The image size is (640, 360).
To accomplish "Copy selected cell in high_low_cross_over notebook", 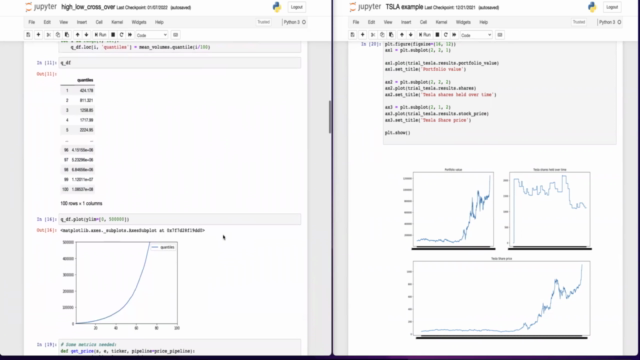I will 58,35.
